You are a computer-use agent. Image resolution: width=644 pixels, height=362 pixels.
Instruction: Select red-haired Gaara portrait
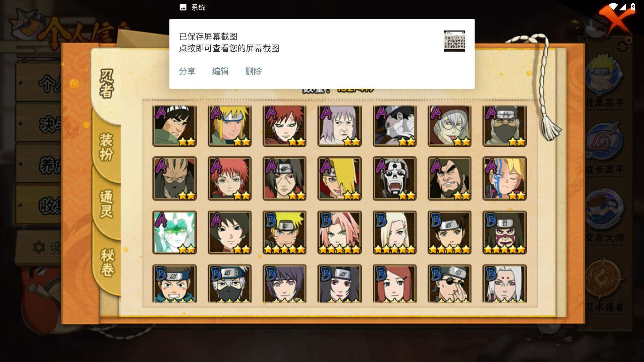point(284,126)
